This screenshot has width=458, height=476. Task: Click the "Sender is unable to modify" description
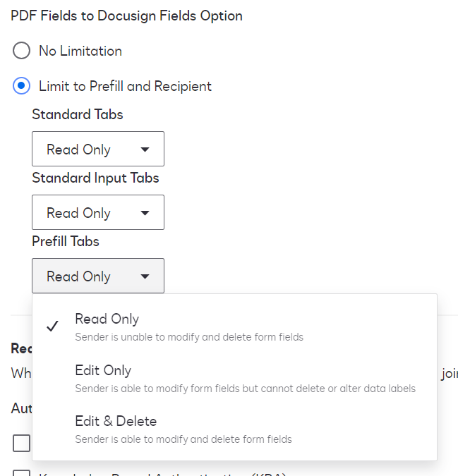click(189, 337)
